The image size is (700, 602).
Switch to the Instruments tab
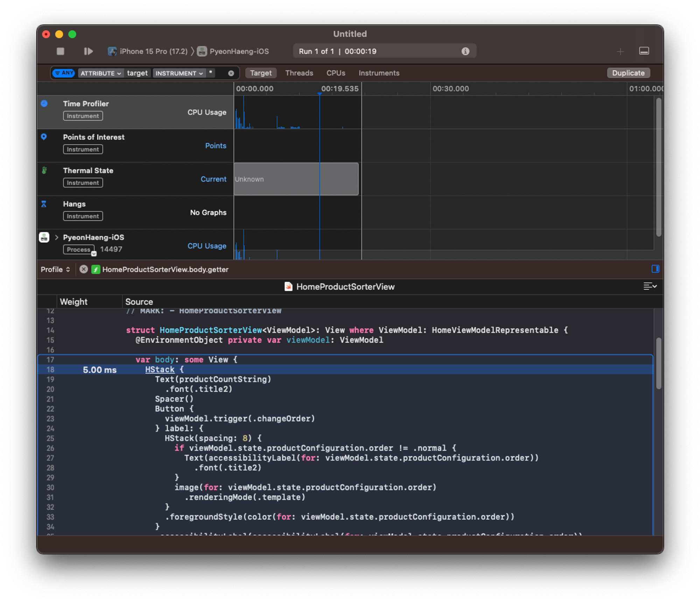[x=379, y=73]
